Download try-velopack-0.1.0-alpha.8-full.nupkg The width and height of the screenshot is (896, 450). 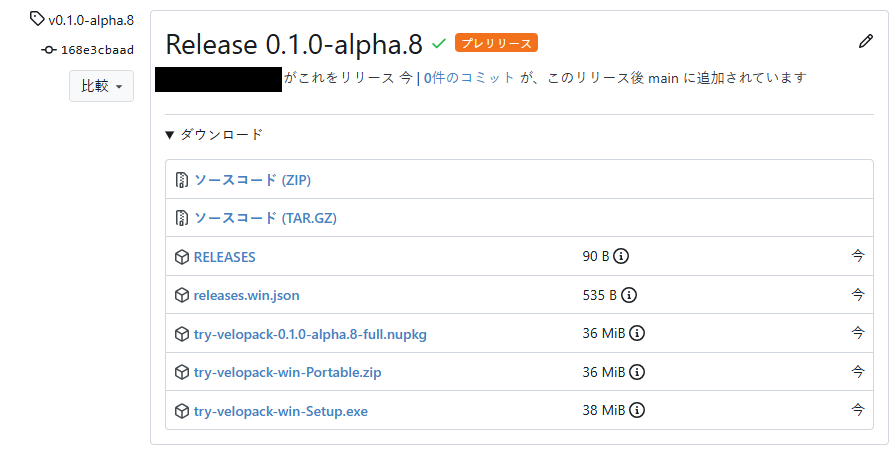[310, 333]
